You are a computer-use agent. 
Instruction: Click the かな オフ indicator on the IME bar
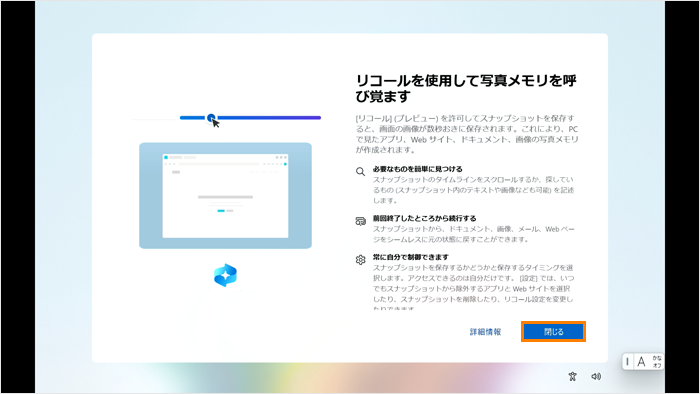click(x=657, y=361)
